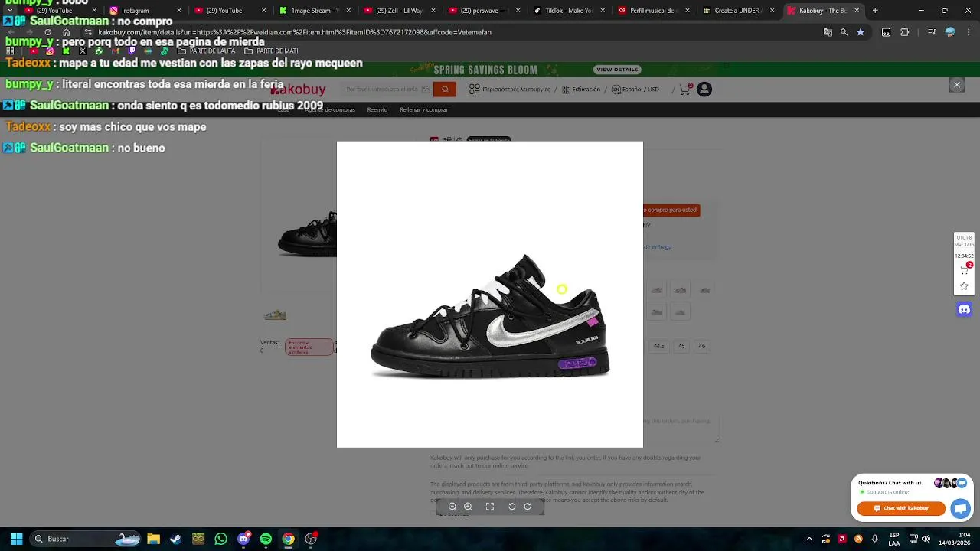The height and width of the screenshot is (551, 980).
Task: Click the Chat with kakobuy button
Action: (901, 508)
